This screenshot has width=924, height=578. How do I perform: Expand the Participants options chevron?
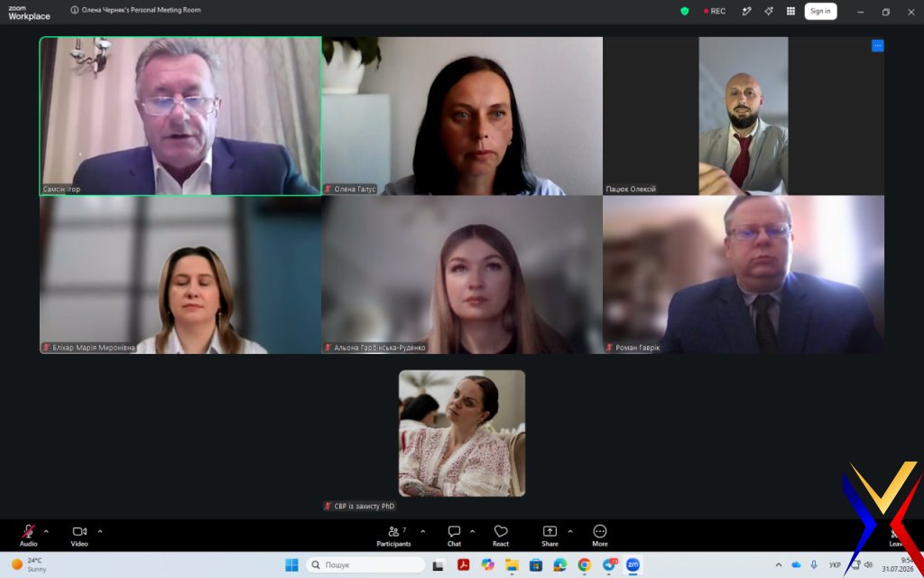pyautogui.click(x=422, y=531)
